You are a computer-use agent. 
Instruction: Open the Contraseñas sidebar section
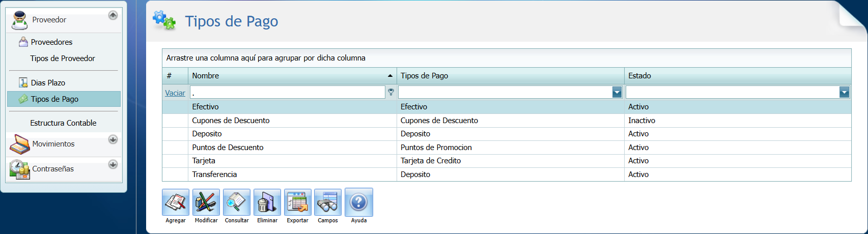pyautogui.click(x=53, y=169)
